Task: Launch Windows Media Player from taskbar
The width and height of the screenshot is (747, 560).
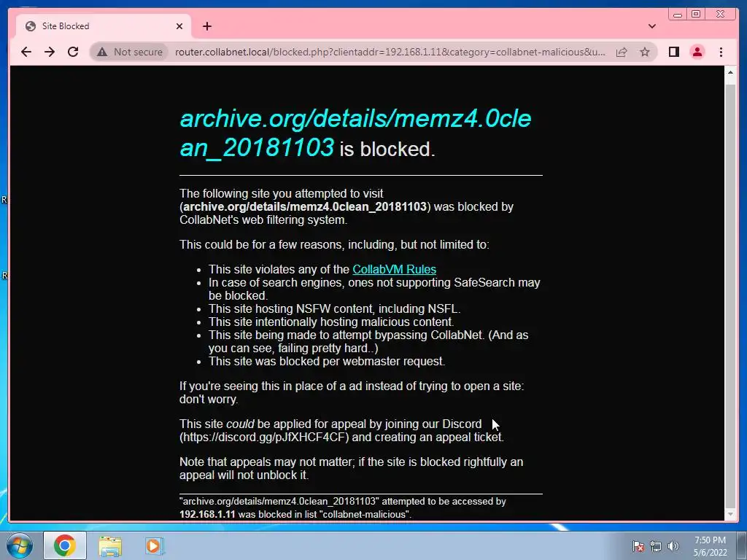Action: pyautogui.click(x=154, y=545)
